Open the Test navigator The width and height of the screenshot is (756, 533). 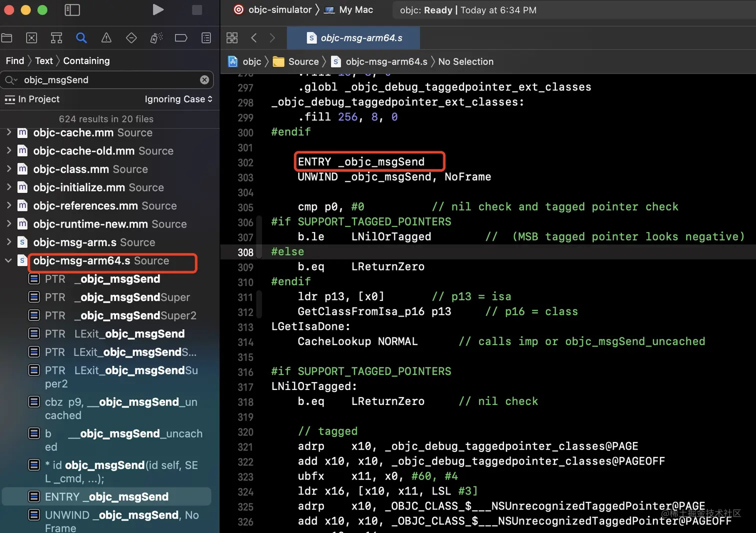[131, 38]
